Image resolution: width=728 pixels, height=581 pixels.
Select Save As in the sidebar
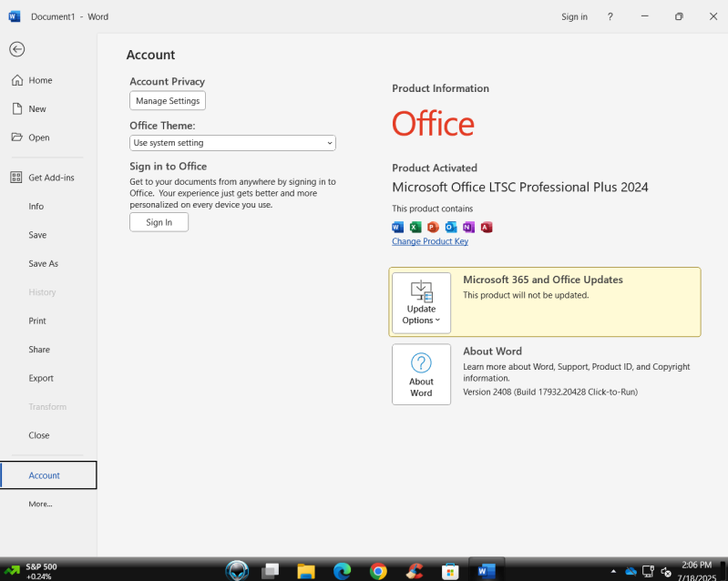tap(43, 263)
